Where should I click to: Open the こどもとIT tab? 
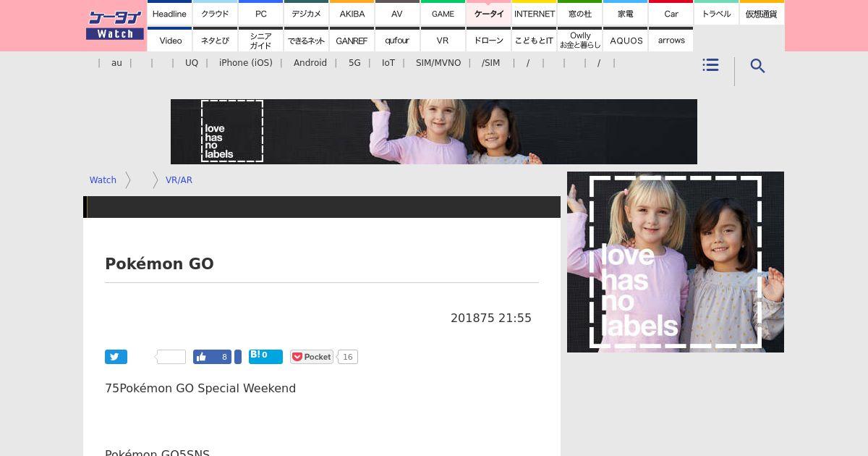click(x=535, y=40)
